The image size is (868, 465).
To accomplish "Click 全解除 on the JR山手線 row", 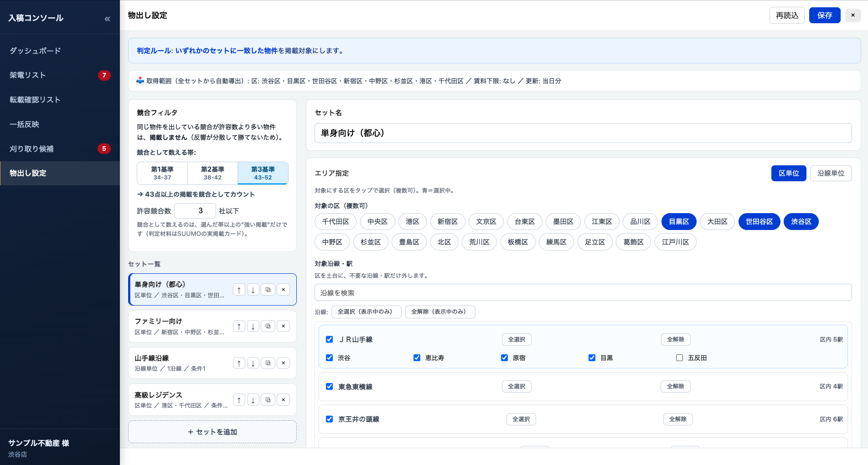I will pyautogui.click(x=676, y=339).
